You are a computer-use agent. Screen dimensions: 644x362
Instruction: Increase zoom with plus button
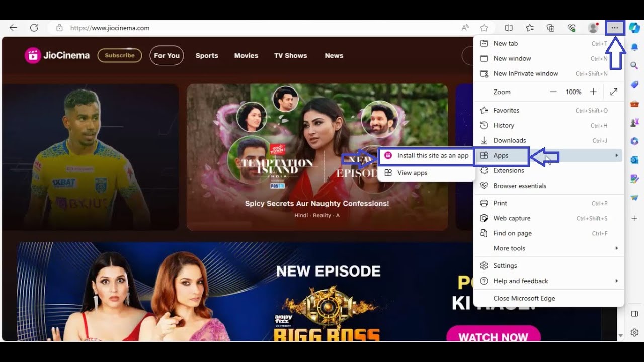click(x=593, y=92)
